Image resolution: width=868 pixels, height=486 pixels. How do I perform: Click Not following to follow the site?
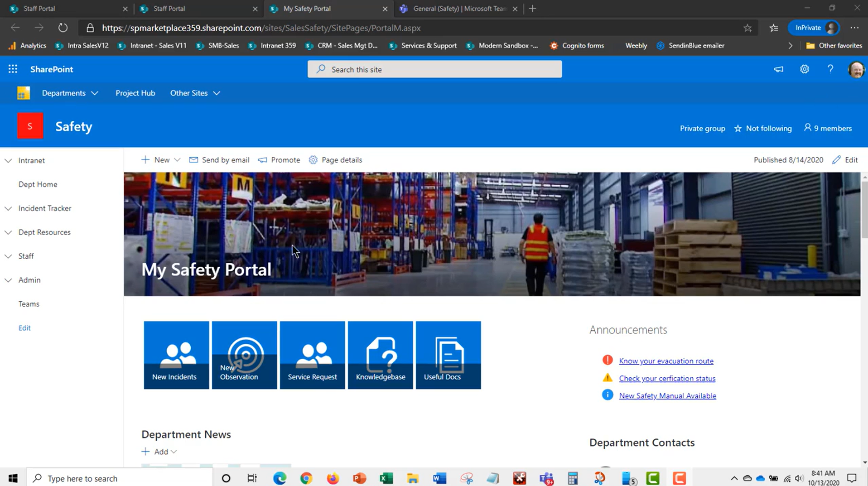point(769,128)
